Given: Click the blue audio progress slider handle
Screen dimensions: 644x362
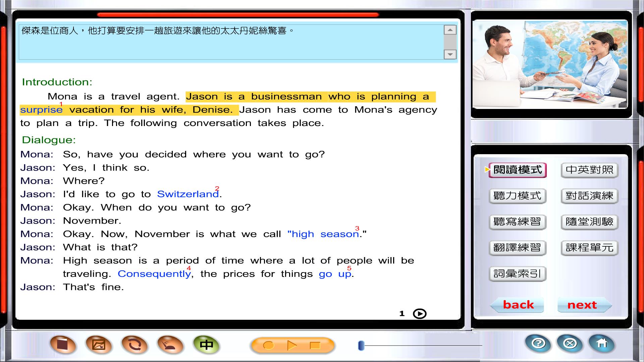Looking at the screenshot, I should tap(361, 346).
